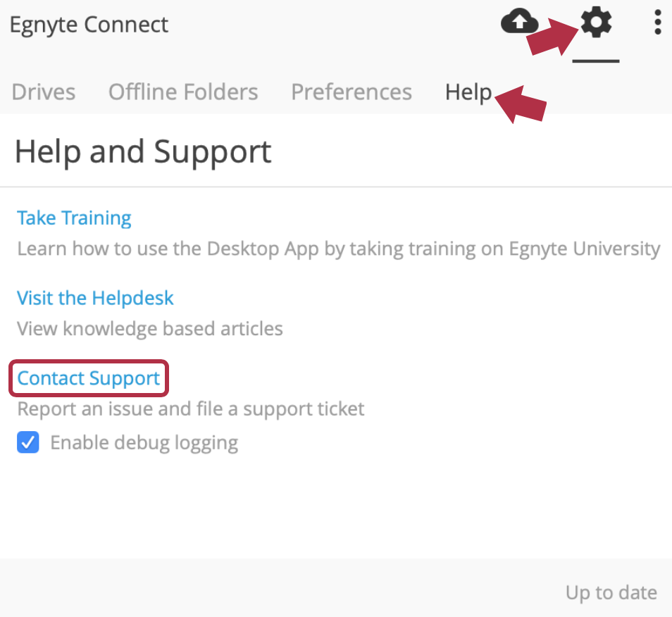Select the Preferences tab
Screen dimensions: 672x617
pos(351,92)
